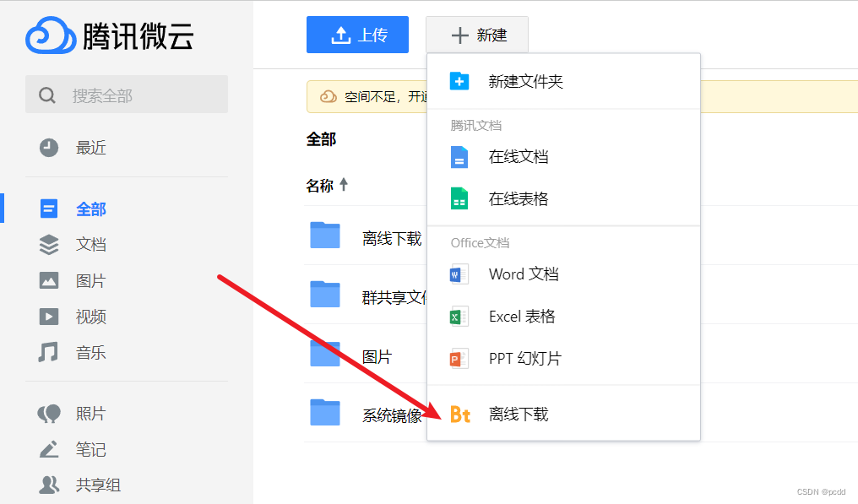This screenshot has height=504, width=858.
Task: Click the 文档 stacked layers icon
Action: 49,244
